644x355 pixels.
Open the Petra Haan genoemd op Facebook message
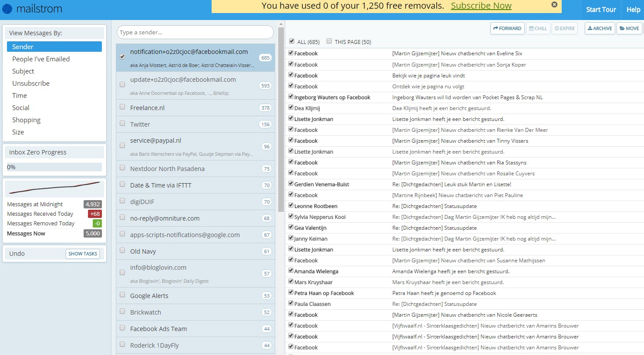(444, 293)
